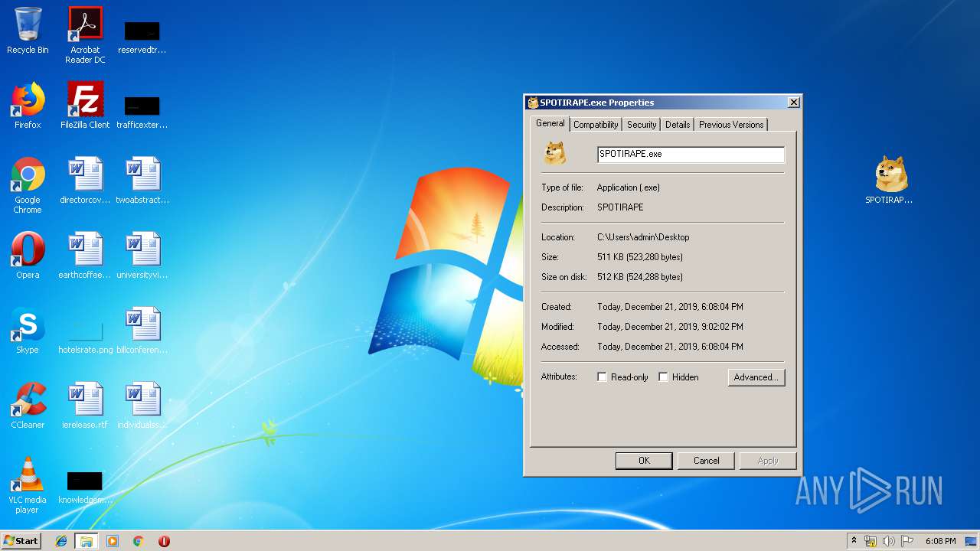Select the SPOTIRAP... doge desktop icon

pyautogui.click(x=889, y=181)
